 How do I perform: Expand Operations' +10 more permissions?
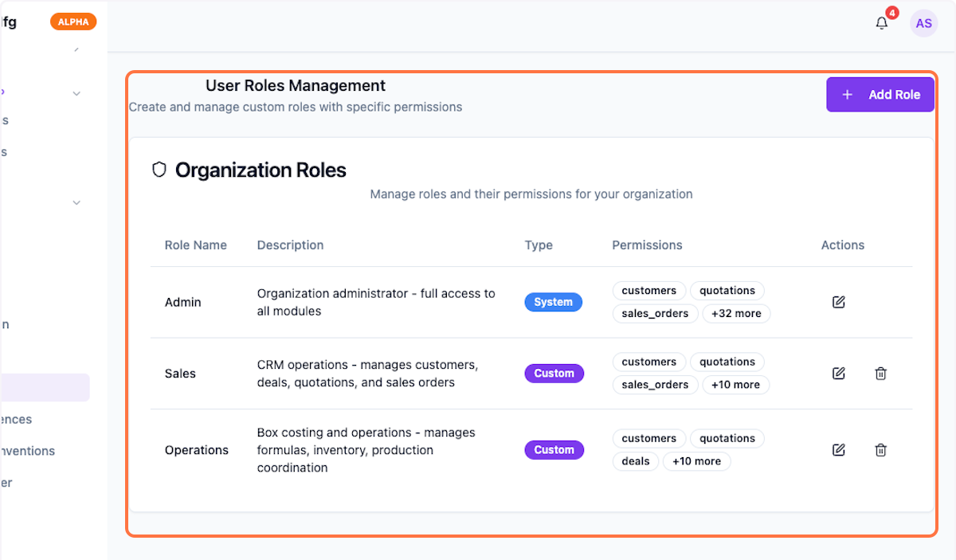click(696, 461)
